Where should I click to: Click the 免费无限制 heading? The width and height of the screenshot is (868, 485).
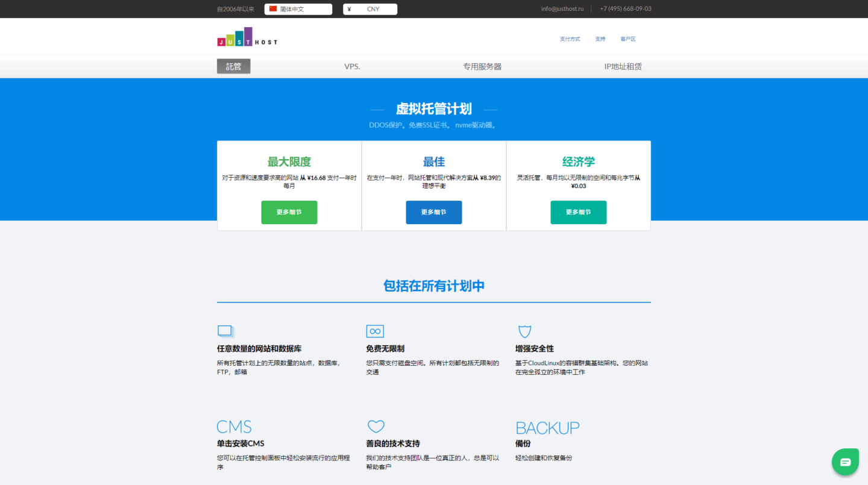385,349
